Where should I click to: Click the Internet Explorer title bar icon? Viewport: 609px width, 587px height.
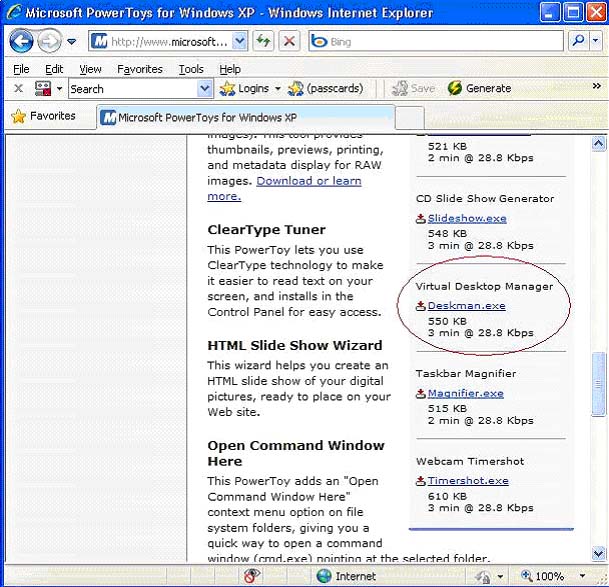[x=14, y=12]
